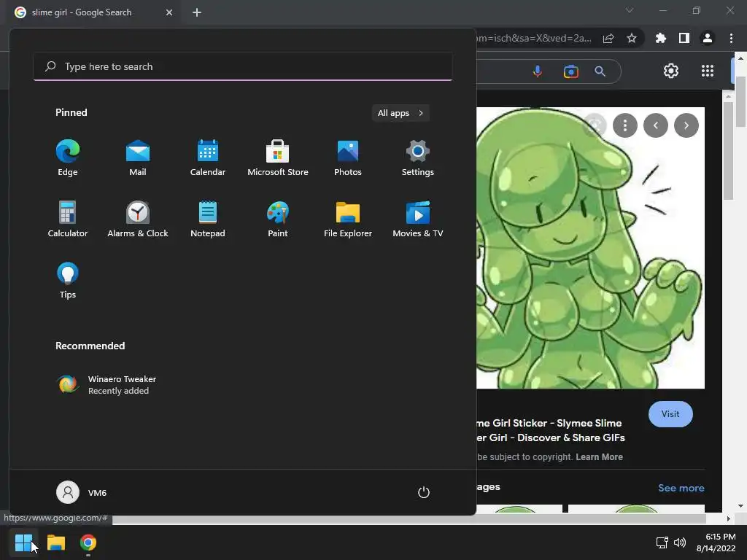This screenshot has width=747, height=560.
Task: Click the Chrome address bar URL
Action: point(534,39)
